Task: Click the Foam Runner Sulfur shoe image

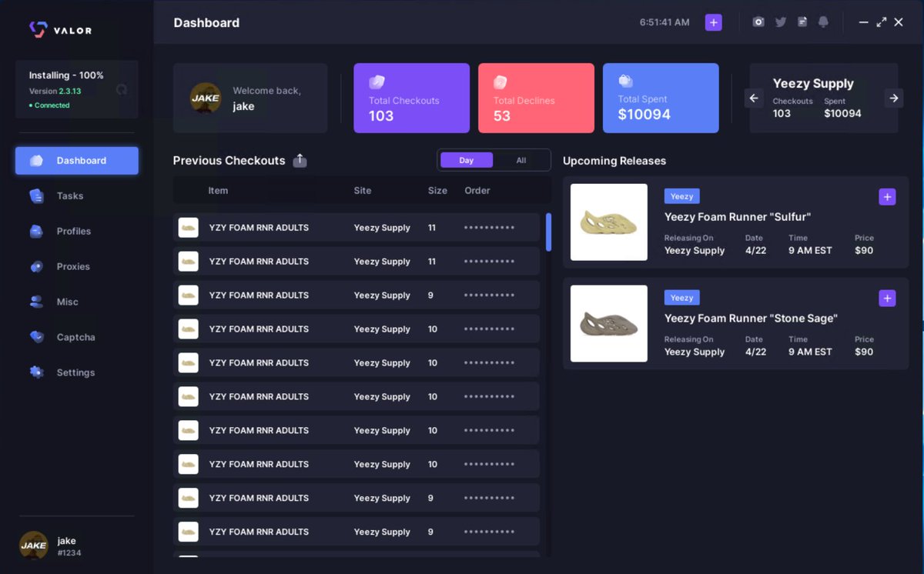Action: 609,222
